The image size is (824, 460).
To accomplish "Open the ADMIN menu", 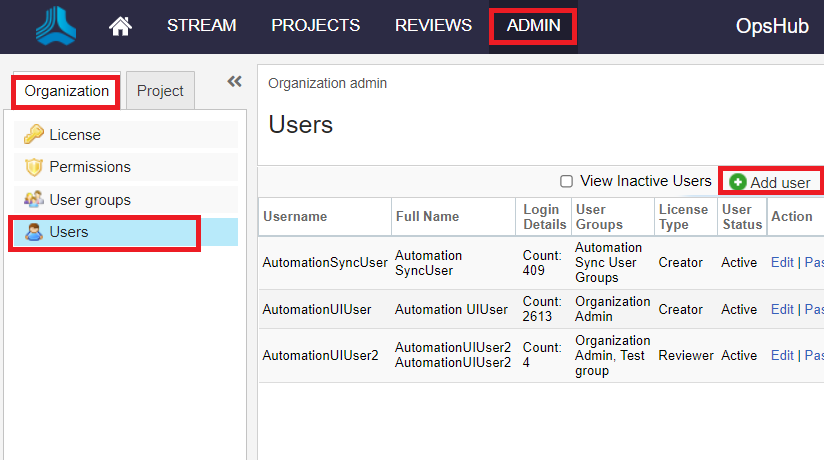I will 533,26.
